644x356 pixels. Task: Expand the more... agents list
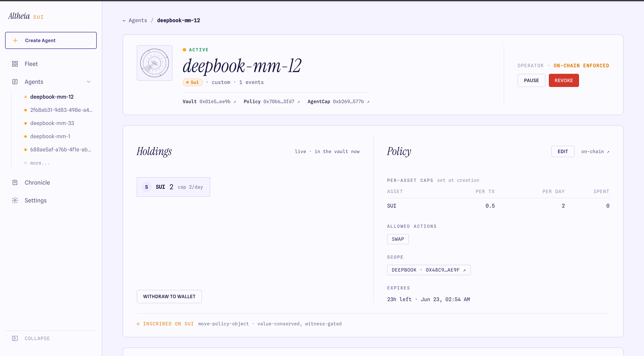coord(40,163)
